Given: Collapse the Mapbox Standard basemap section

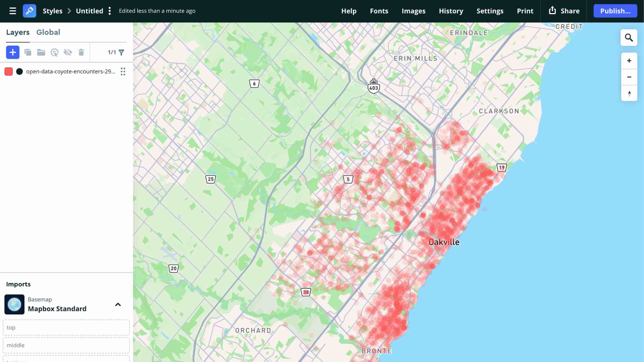Looking at the screenshot, I should (118, 305).
